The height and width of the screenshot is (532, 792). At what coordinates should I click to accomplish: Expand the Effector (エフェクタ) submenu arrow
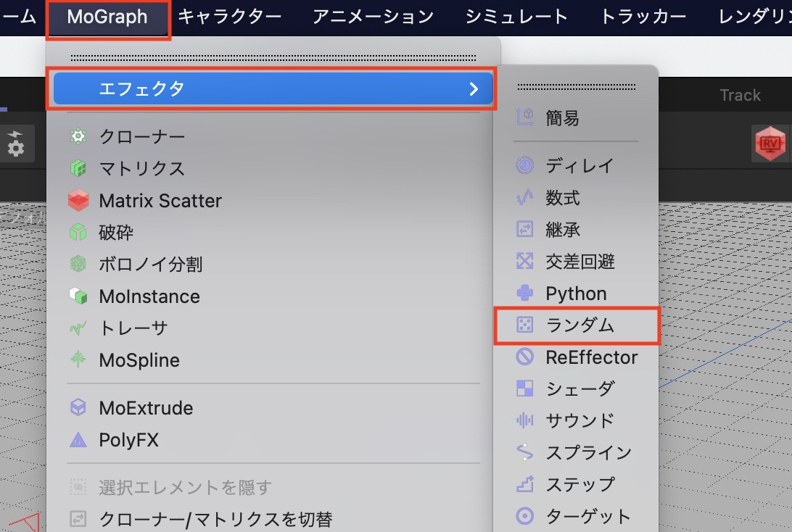[x=474, y=89]
